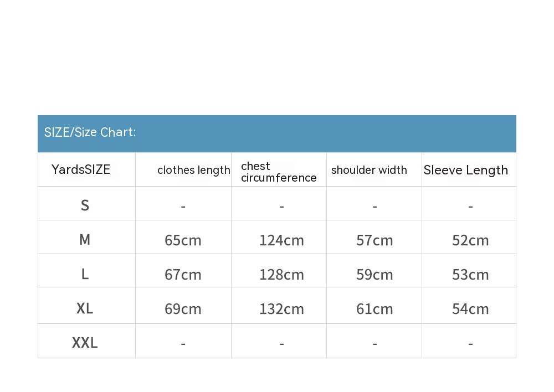Click the SIZE/Size Chart header title

(x=90, y=132)
